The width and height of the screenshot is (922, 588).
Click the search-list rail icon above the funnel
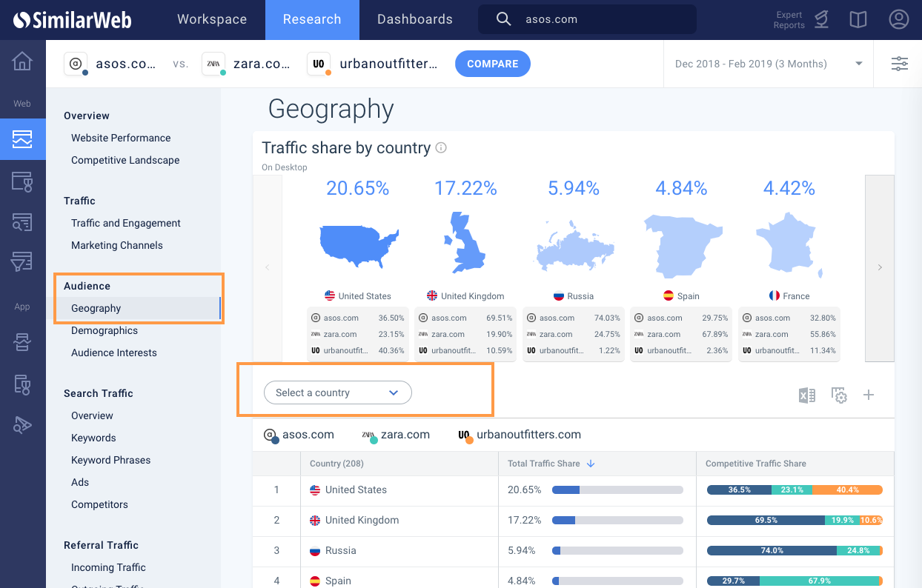pyautogui.click(x=22, y=221)
